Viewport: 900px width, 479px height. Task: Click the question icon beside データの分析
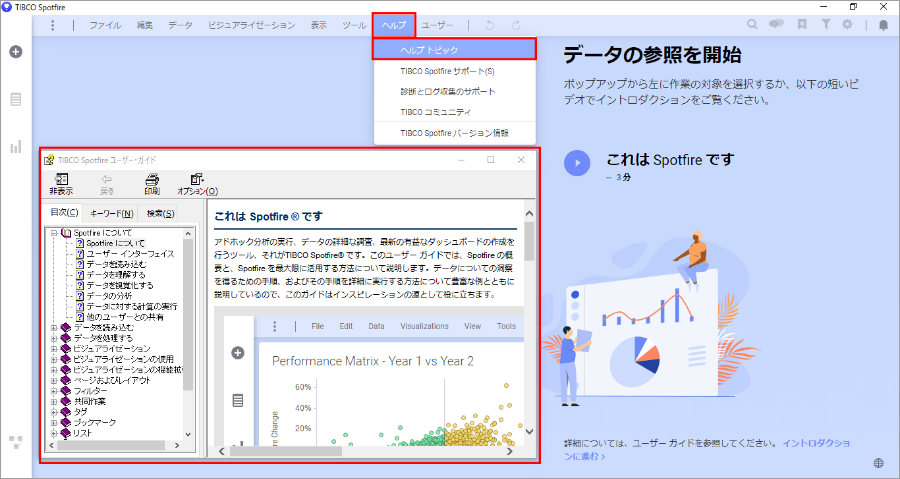pos(80,296)
